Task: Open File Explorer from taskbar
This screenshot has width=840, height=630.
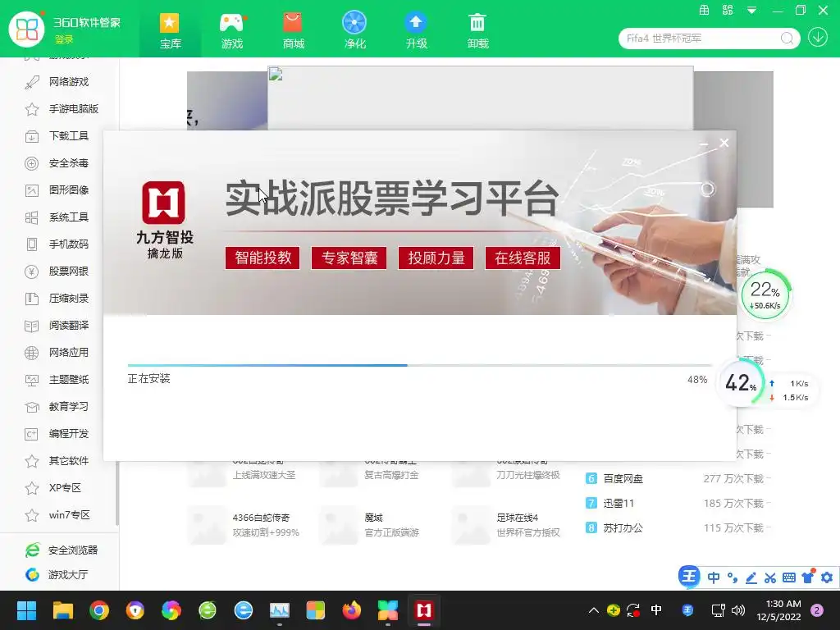Action: [62, 610]
